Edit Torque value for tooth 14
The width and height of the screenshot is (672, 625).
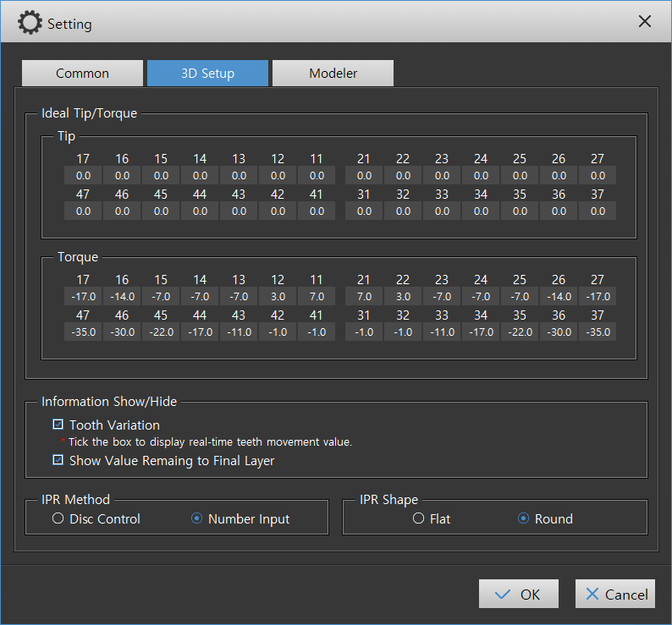coord(200,297)
